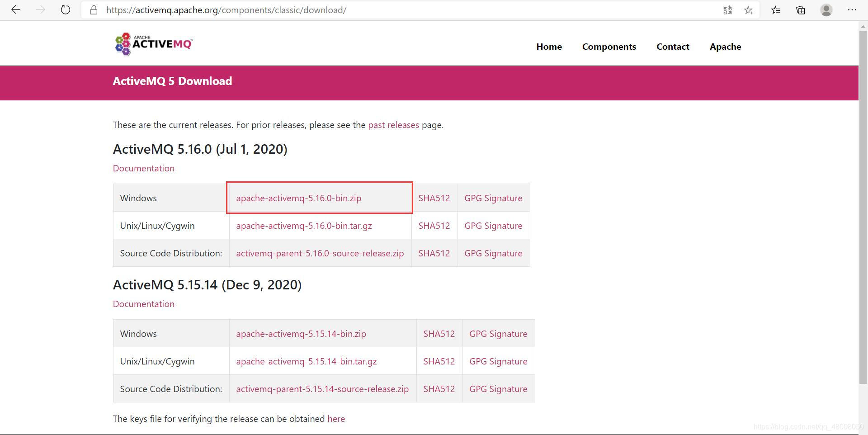
Task: Click 'Unix/Linux/Cygwin' cell in the 5.15.14 table
Action: click(x=171, y=361)
